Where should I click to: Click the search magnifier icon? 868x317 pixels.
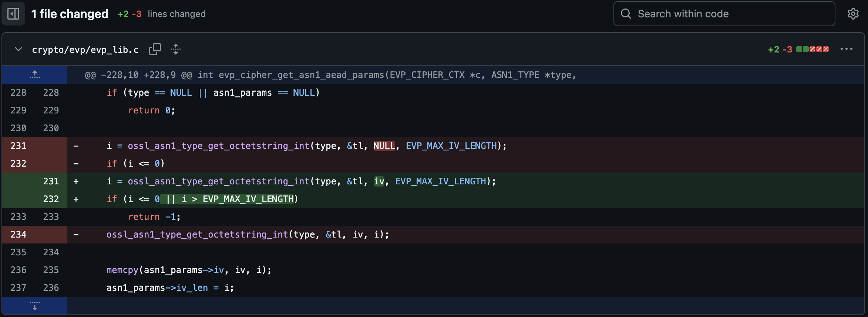tap(626, 14)
